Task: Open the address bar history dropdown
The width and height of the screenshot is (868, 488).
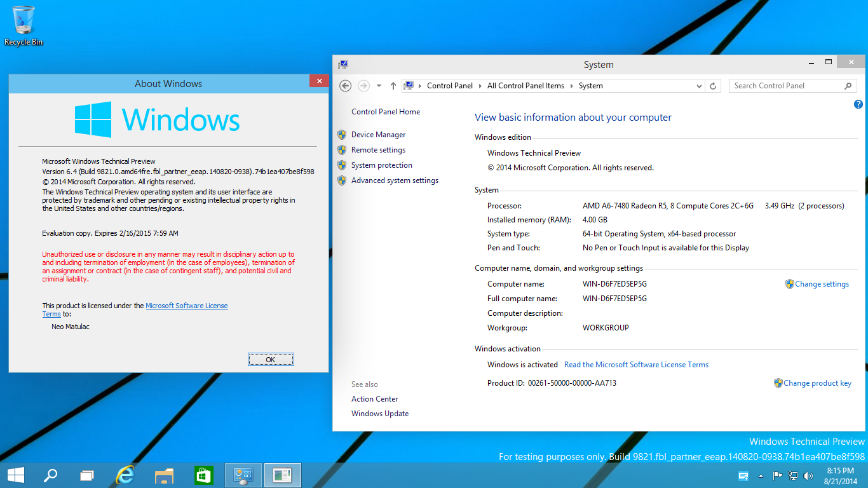Action: (x=699, y=86)
